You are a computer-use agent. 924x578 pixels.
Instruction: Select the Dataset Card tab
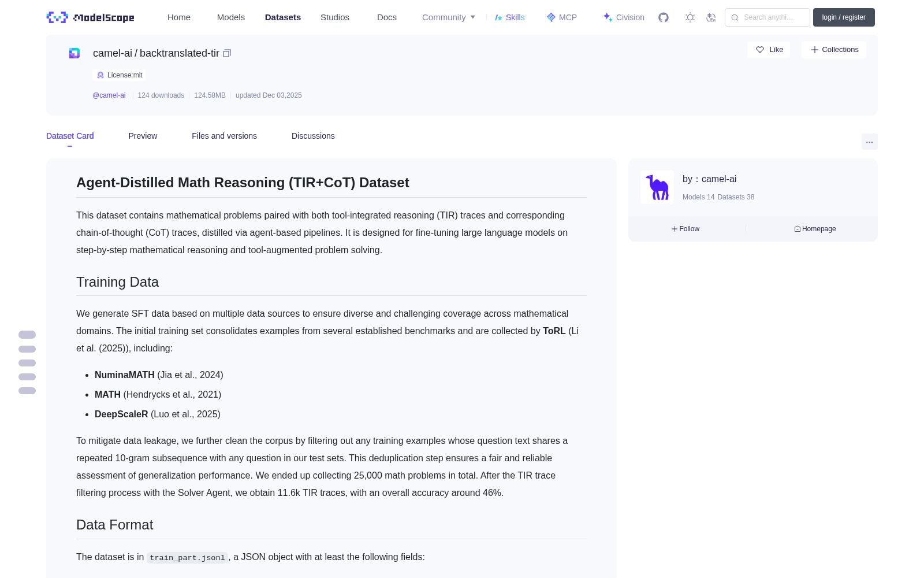[70, 136]
